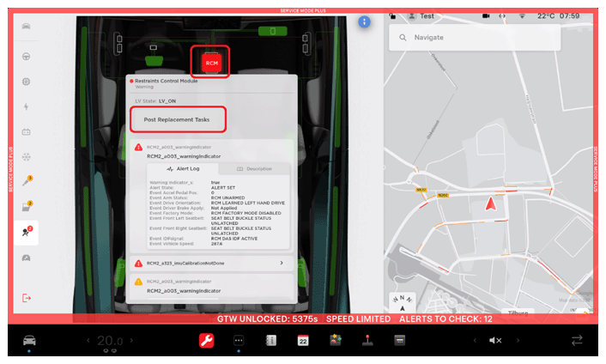Open the red wrench service app
The image size is (606, 364).
(x=206, y=340)
